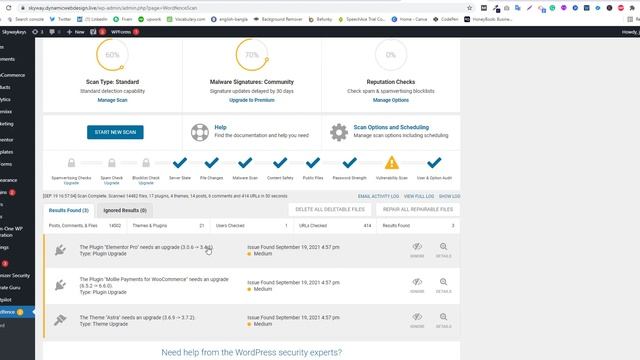Click the View Full Log link
The width and height of the screenshot is (640, 360).
419,196
